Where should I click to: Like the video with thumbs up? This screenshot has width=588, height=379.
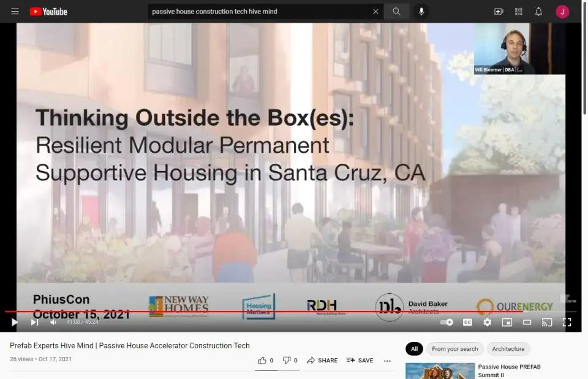[x=262, y=361]
